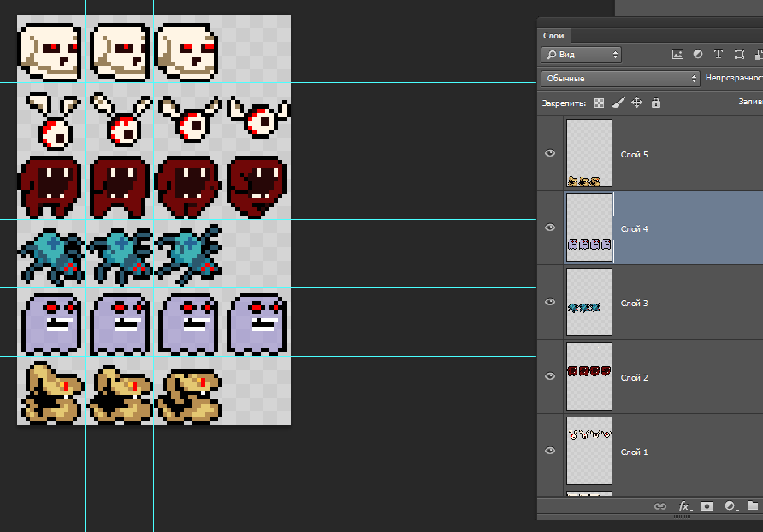Lock image pixels brush icon

point(618,103)
